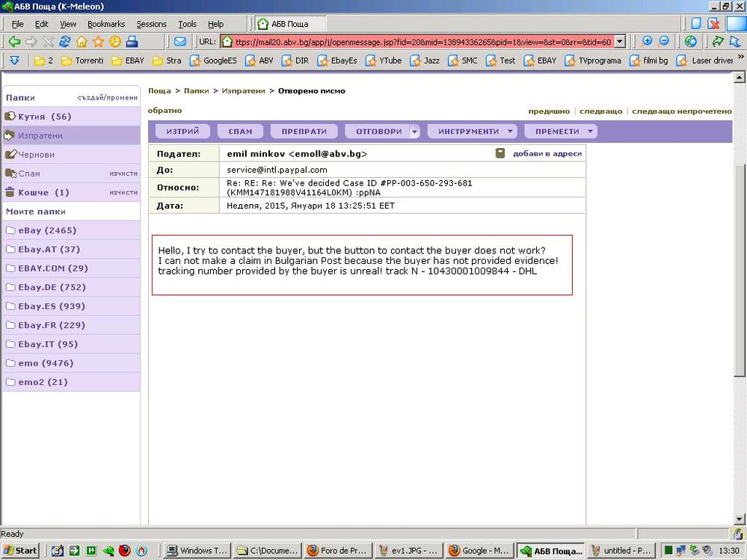Open the Torrenti bookmark folder
Image resolution: width=747 pixels, height=560 pixels.
(x=82, y=61)
